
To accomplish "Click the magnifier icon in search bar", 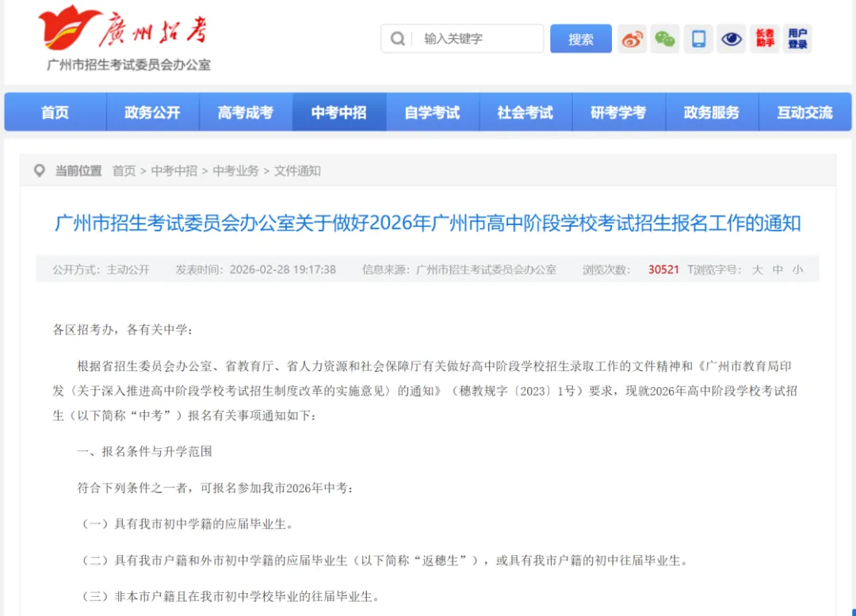I will click(x=396, y=39).
